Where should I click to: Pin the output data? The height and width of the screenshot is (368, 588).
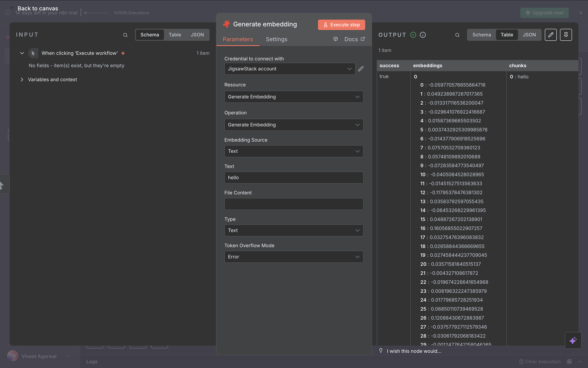coord(566,35)
